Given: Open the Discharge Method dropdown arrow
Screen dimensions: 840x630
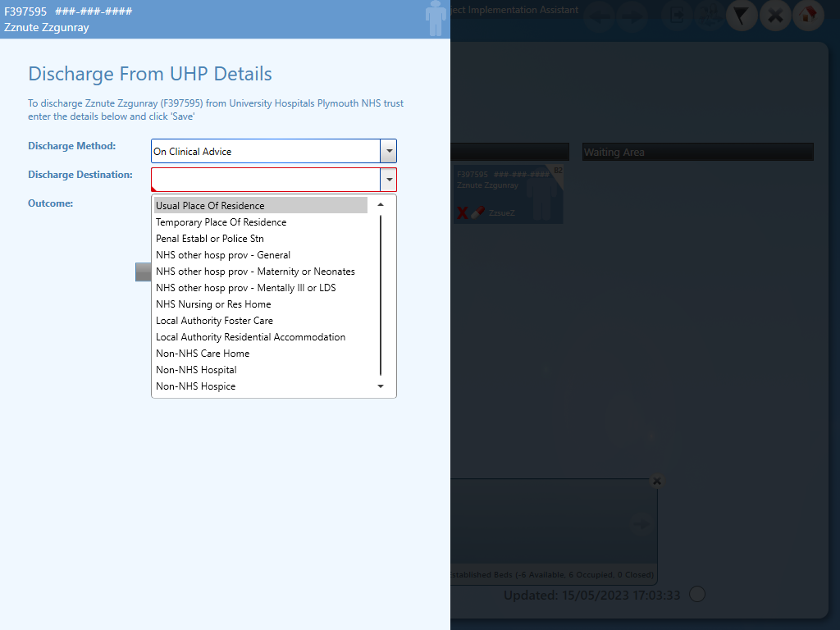Looking at the screenshot, I should tap(389, 151).
